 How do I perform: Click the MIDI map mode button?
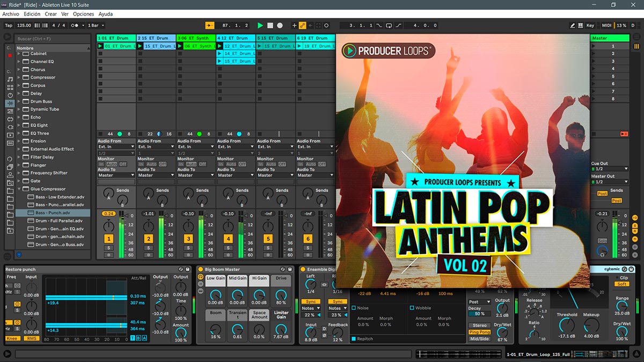click(x=606, y=25)
